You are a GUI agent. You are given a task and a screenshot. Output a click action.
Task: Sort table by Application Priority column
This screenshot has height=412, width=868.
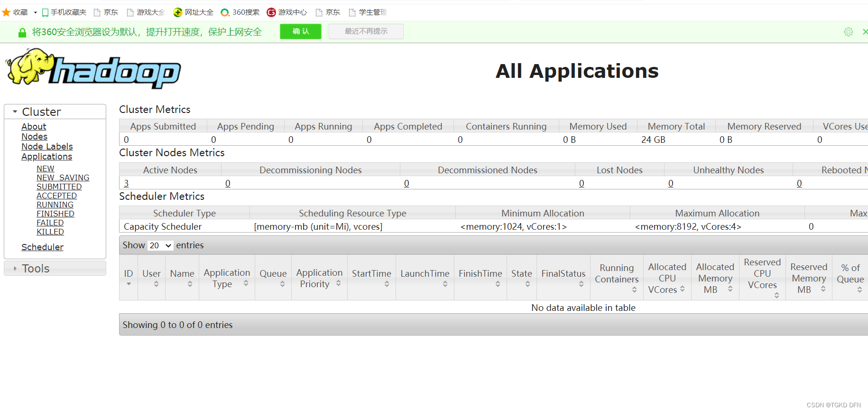(x=339, y=283)
